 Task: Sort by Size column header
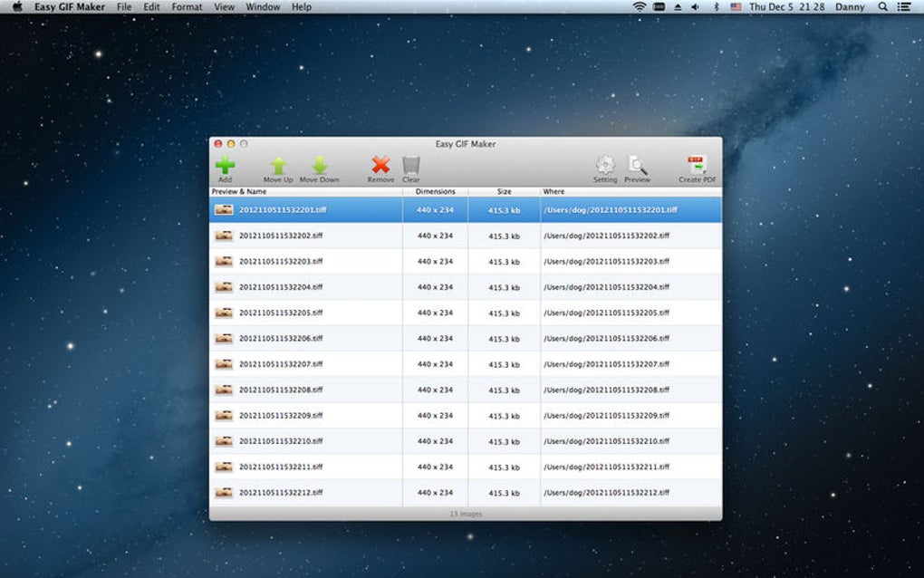pos(504,191)
